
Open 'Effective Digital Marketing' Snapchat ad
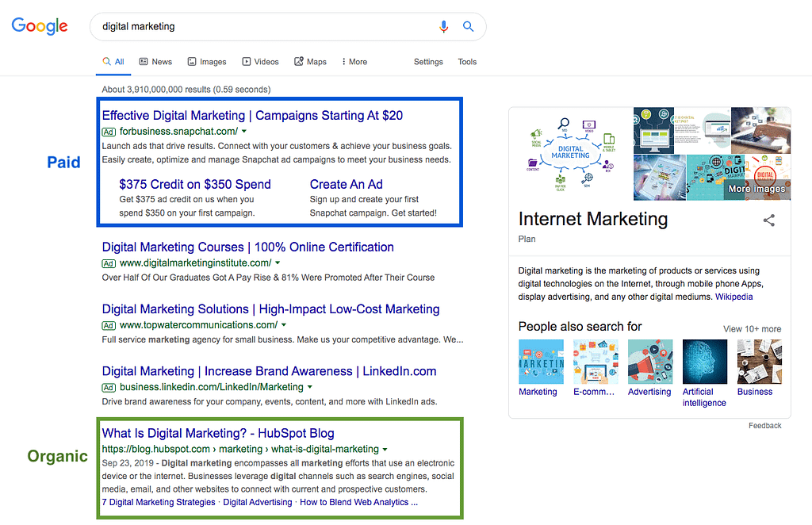[252, 116]
